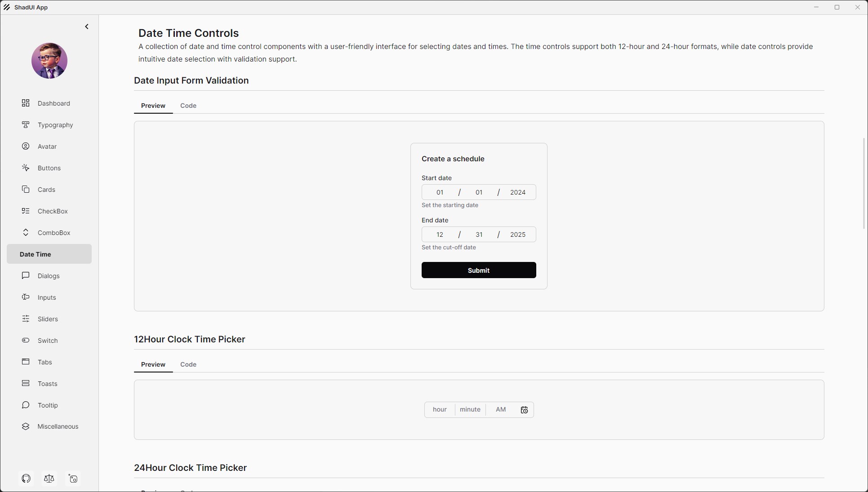
Task: Open the Dashboard page
Action: tap(53, 103)
